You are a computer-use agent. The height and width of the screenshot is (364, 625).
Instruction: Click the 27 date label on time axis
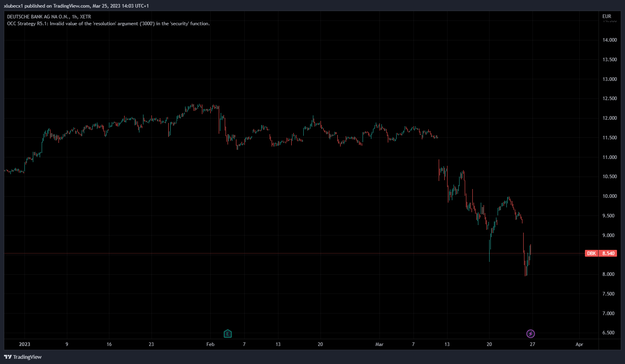point(532,344)
